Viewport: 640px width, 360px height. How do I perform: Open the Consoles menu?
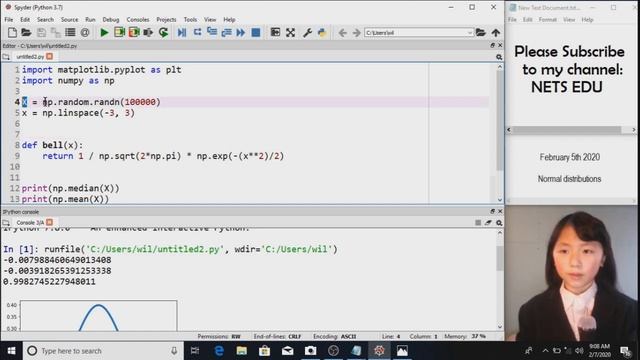[138, 20]
